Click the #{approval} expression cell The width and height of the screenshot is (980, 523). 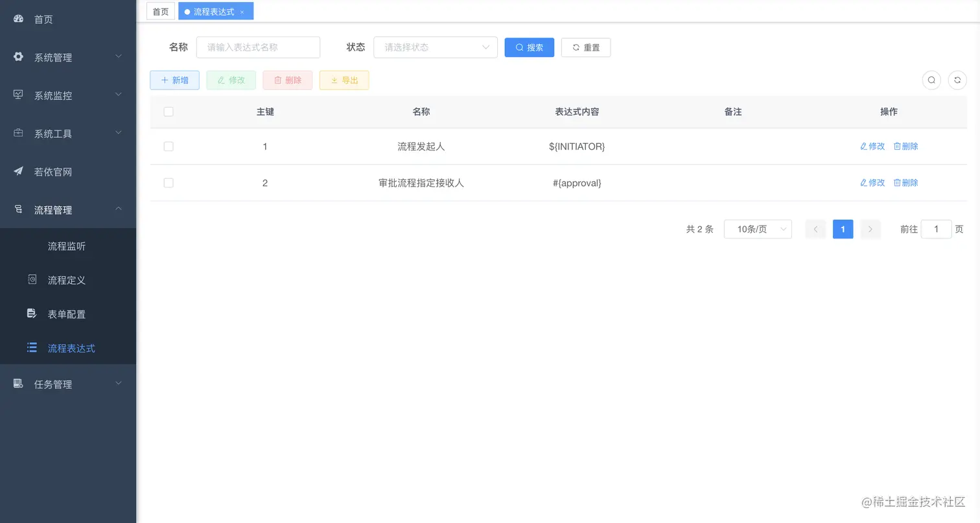pyautogui.click(x=577, y=183)
